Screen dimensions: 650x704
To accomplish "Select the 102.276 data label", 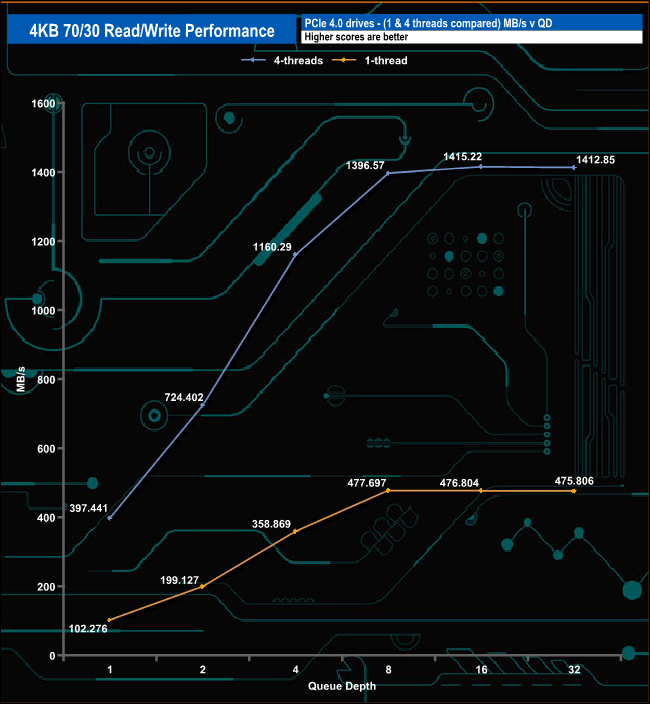I will (x=88, y=629).
